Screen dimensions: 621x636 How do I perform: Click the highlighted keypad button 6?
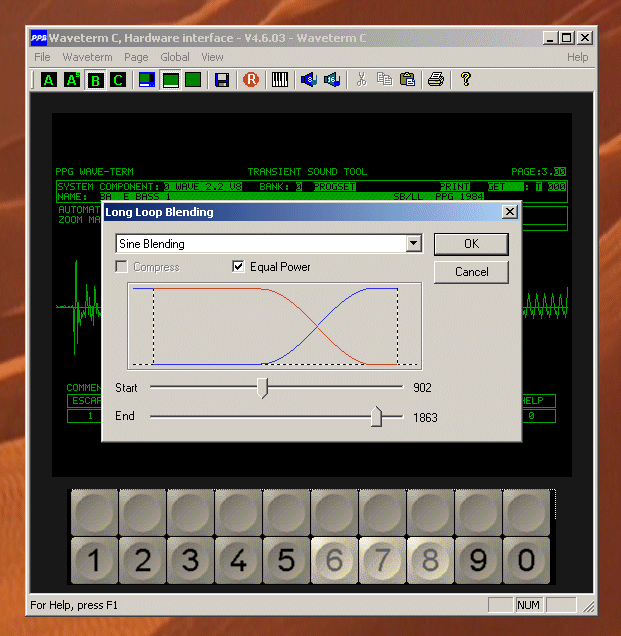(334, 560)
